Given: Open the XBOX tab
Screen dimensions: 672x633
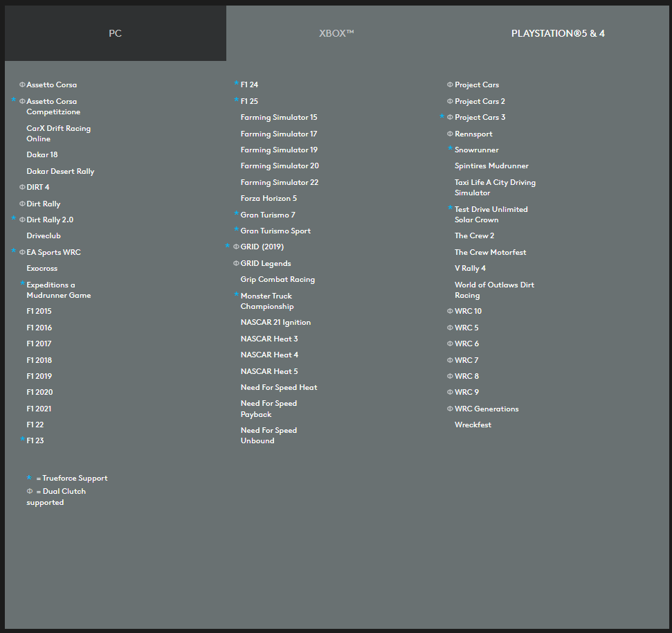Looking at the screenshot, I should (336, 33).
